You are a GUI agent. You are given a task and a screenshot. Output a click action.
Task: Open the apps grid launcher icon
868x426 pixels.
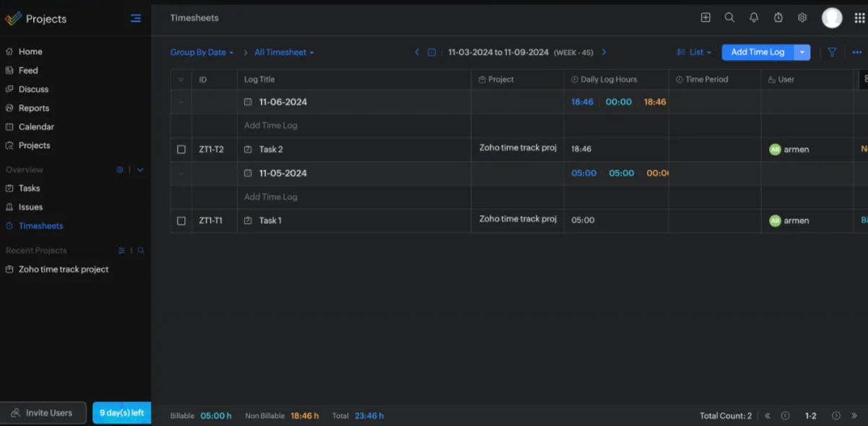pyautogui.click(x=859, y=18)
